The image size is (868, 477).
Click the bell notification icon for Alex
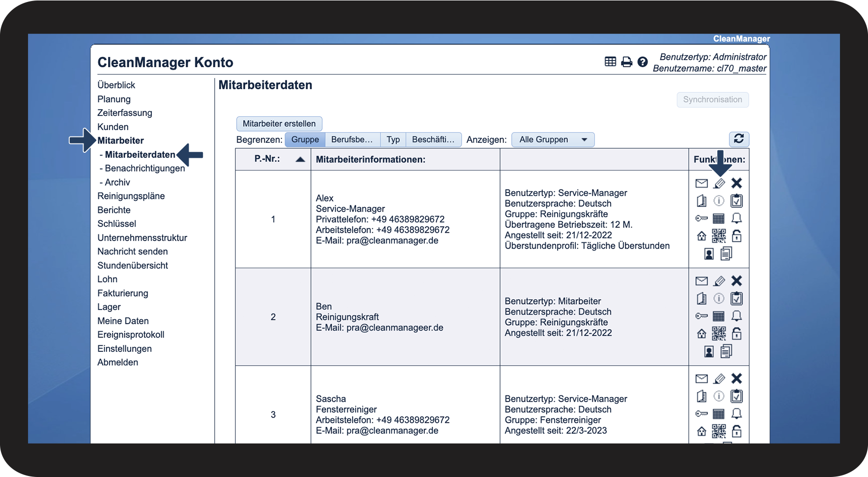pyautogui.click(x=736, y=218)
